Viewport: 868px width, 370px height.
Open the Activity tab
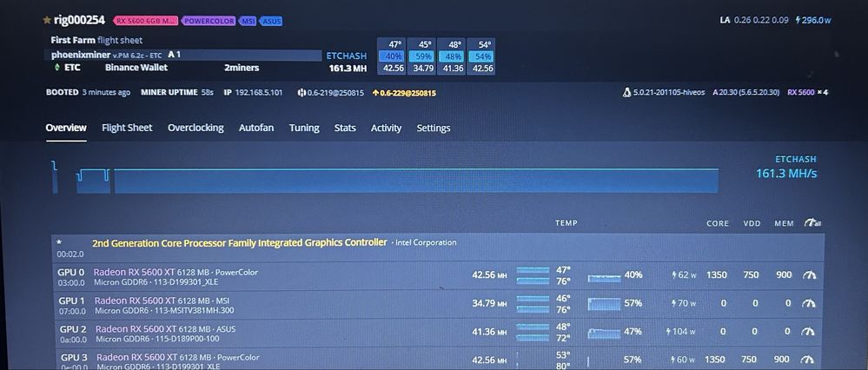pos(386,128)
